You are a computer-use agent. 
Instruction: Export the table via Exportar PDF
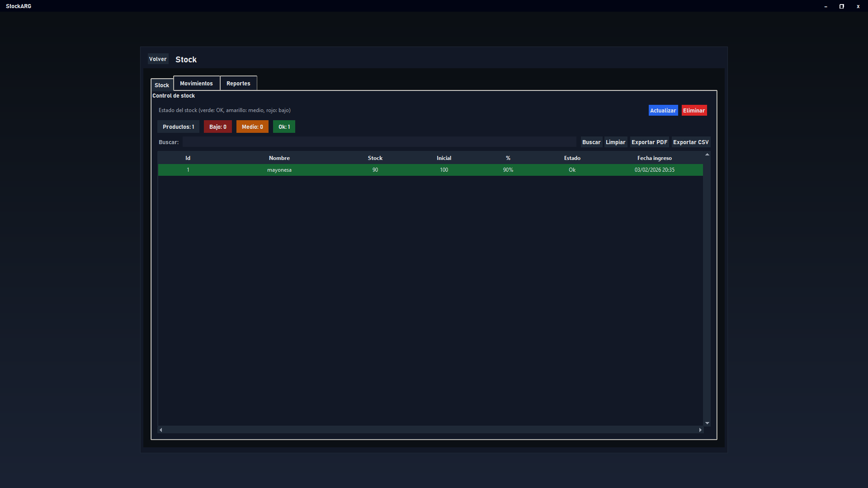649,142
